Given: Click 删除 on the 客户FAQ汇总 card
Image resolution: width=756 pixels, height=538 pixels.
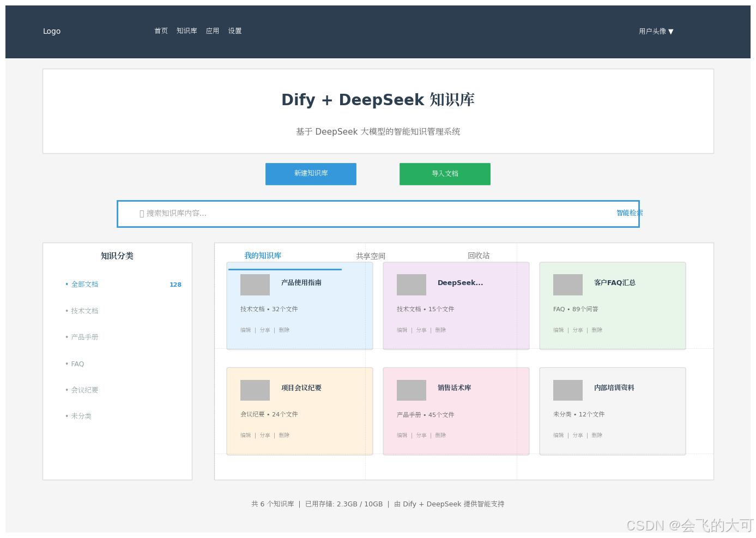Looking at the screenshot, I should 597,330.
